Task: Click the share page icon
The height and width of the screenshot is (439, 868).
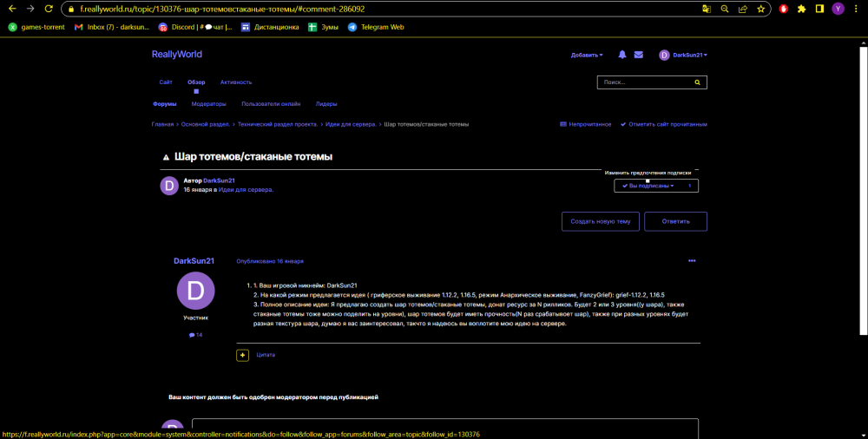Action: [x=743, y=9]
